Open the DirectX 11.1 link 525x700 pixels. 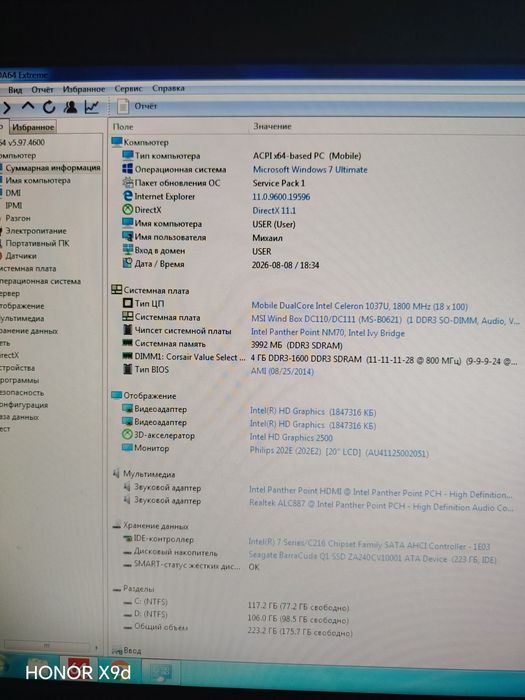click(274, 210)
